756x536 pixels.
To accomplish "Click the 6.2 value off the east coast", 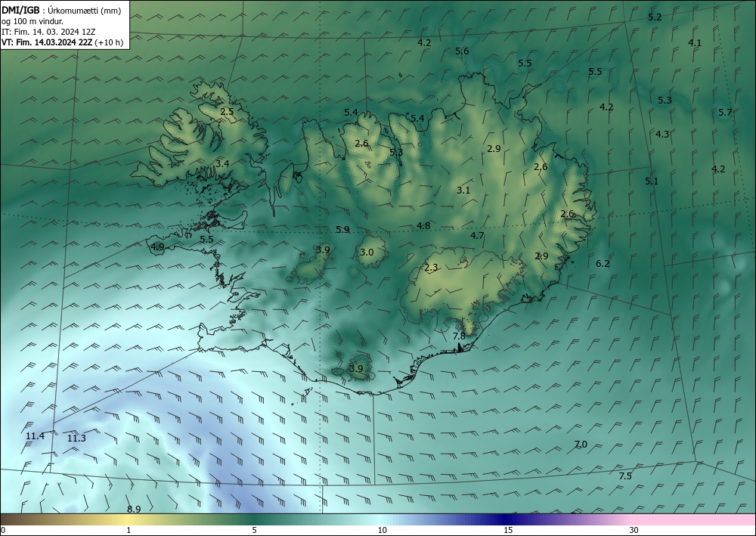I will (x=603, y=263).
